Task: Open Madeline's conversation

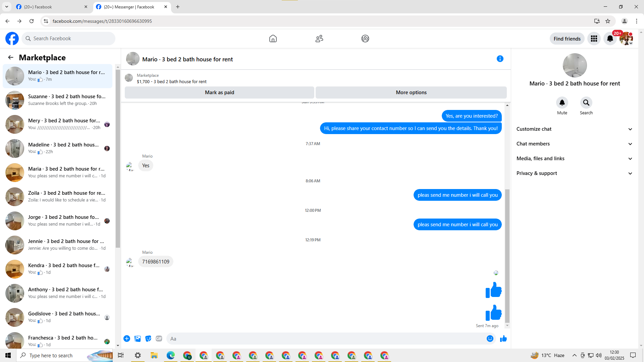Action: [x=58, y=148]
